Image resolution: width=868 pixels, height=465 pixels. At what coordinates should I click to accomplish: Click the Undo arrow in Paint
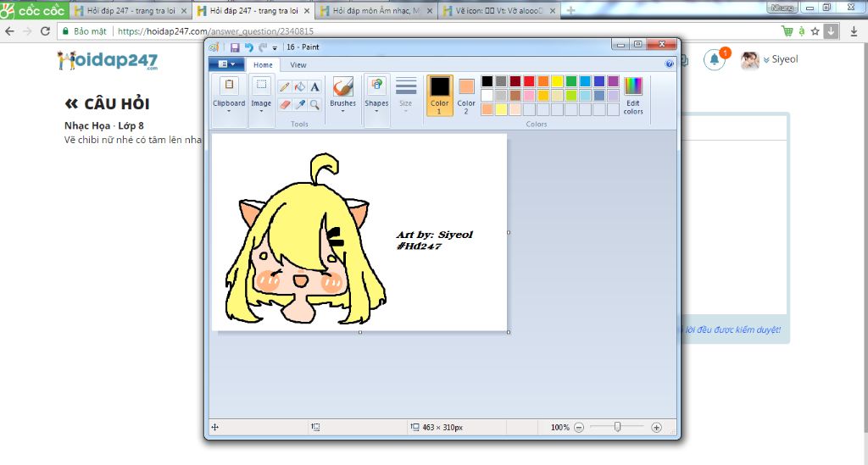[249, 47]
